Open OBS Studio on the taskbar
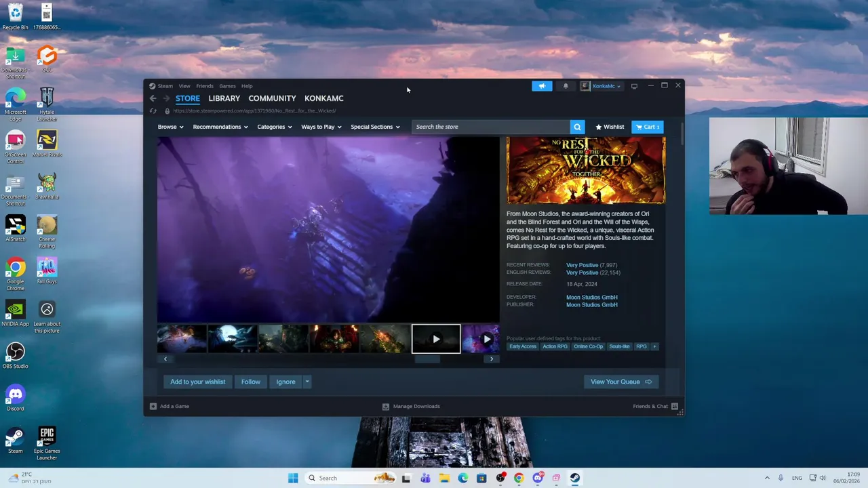 click(x=500, y=478)
